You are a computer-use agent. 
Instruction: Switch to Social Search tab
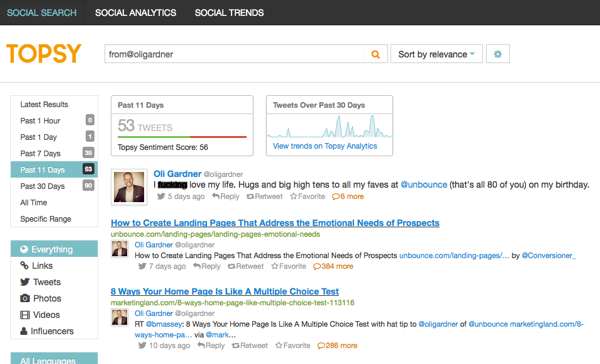(42, 13)
